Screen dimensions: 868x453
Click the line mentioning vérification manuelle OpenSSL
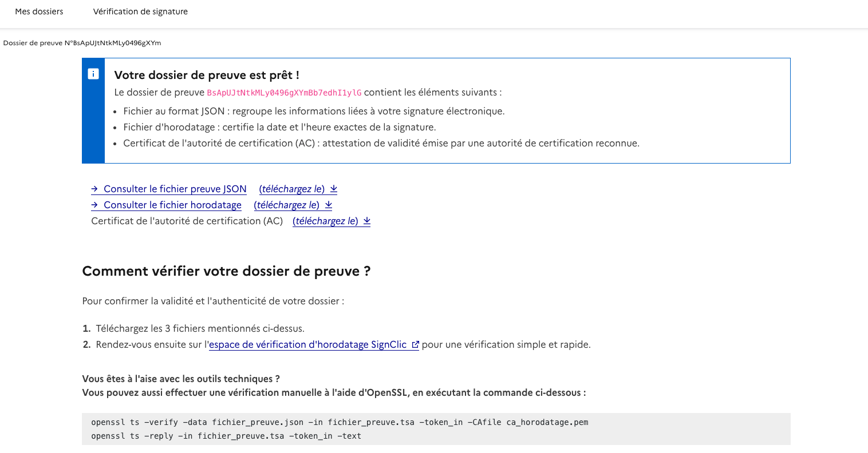pos(334,393)
